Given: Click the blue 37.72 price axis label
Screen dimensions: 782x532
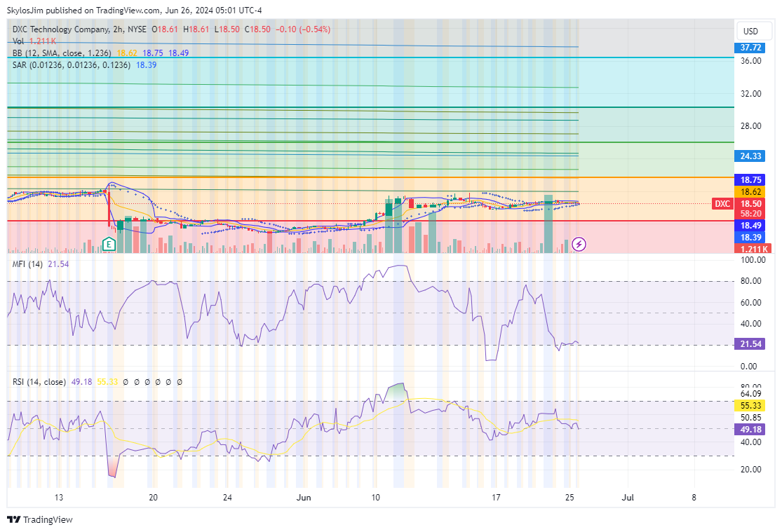Looking at the screenshot, I should (752, 48).
